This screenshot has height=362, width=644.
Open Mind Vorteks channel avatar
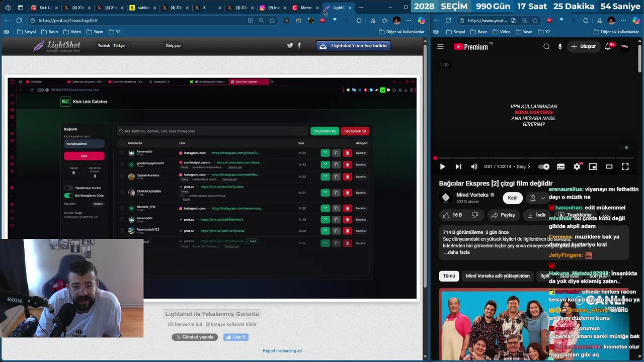446,198
